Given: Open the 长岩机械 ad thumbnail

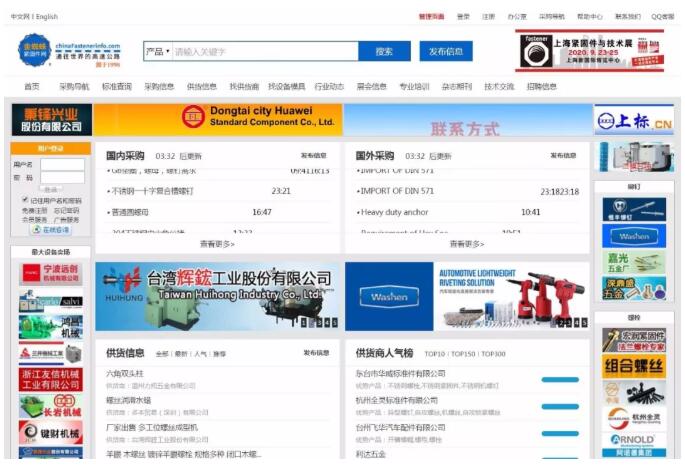Looking at the screenshot, I should click(x=51, y=406).
